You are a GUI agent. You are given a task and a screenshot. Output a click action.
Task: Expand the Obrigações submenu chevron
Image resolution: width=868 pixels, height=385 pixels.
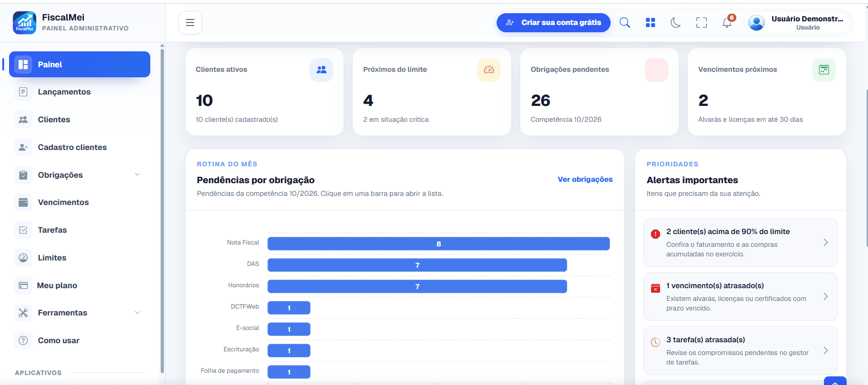(138, 175)
